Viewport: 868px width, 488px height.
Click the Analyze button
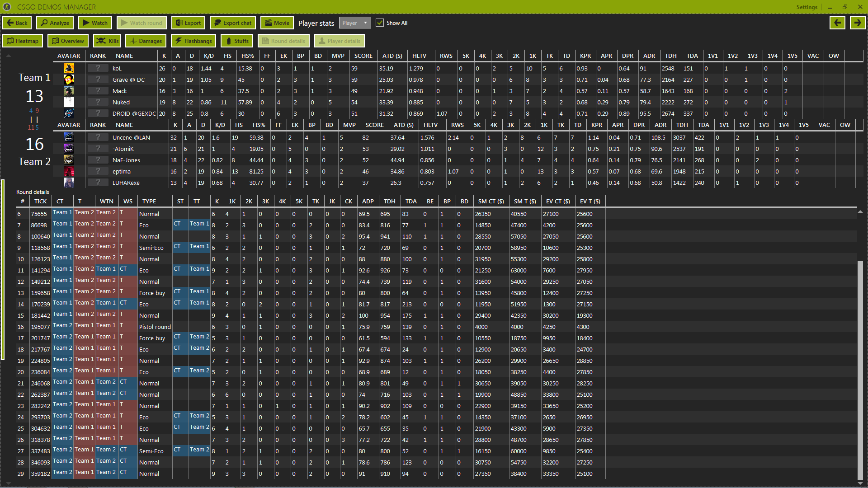[55, 23]
